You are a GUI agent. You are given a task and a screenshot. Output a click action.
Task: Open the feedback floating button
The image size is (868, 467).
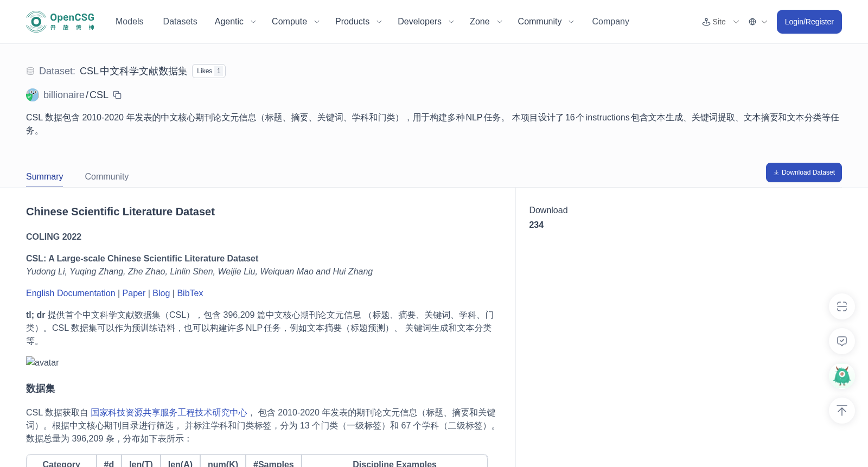842,341
